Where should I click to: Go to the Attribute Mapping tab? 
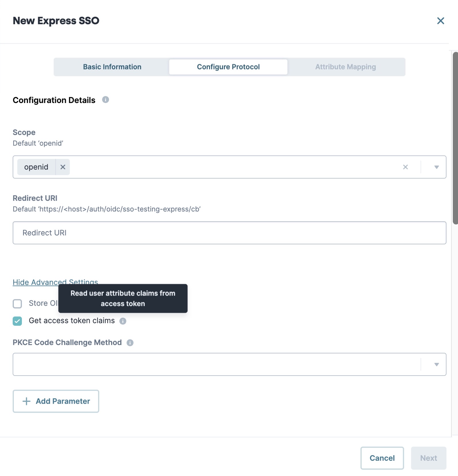[x=346, y=67]
